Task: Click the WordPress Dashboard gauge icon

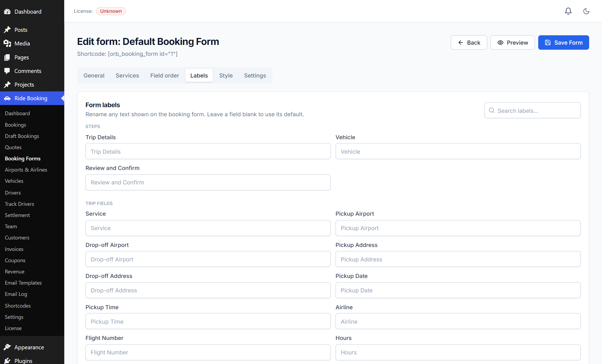Action: click(7, 11)
